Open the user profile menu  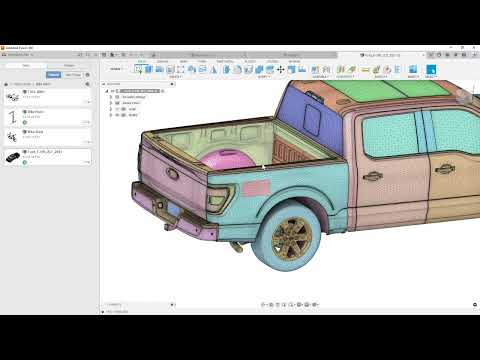[x=475, y=55]
